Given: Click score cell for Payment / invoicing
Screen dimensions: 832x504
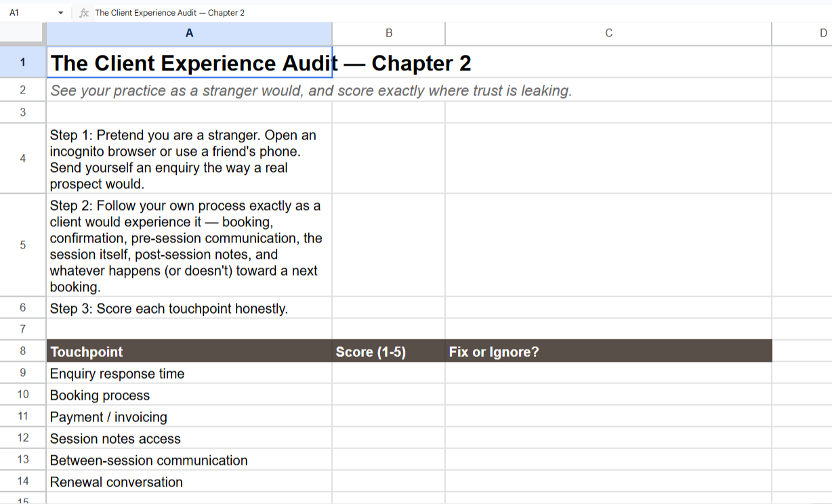Looking at the screenshot, I should tap(389, 416).
